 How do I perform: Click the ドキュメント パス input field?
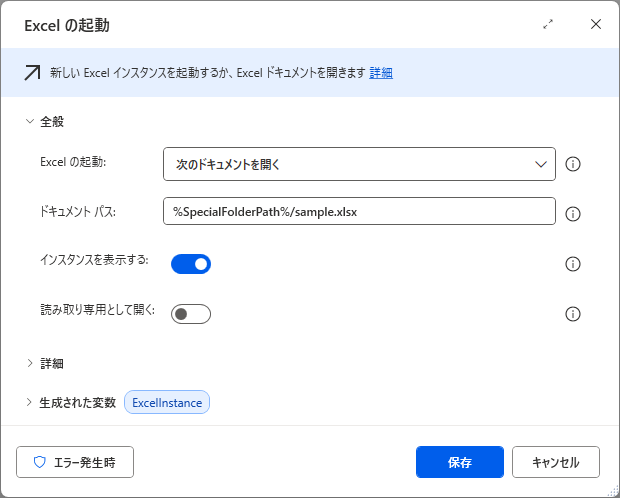coord(359,212)
